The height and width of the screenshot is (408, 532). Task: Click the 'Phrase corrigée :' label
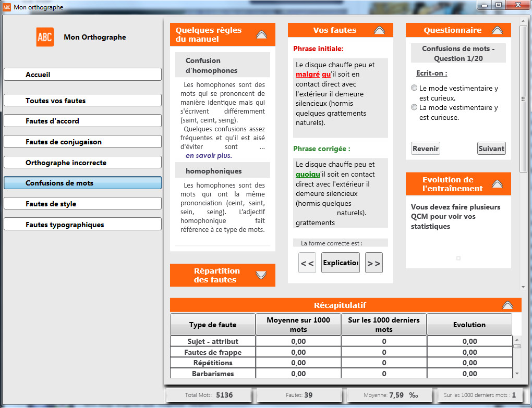pyautogui.click(x=322, y=149)
